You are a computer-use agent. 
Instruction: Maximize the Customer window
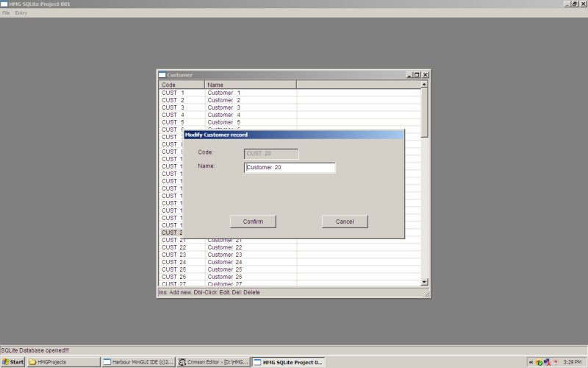pyautogui.click(x=417, y=75)
